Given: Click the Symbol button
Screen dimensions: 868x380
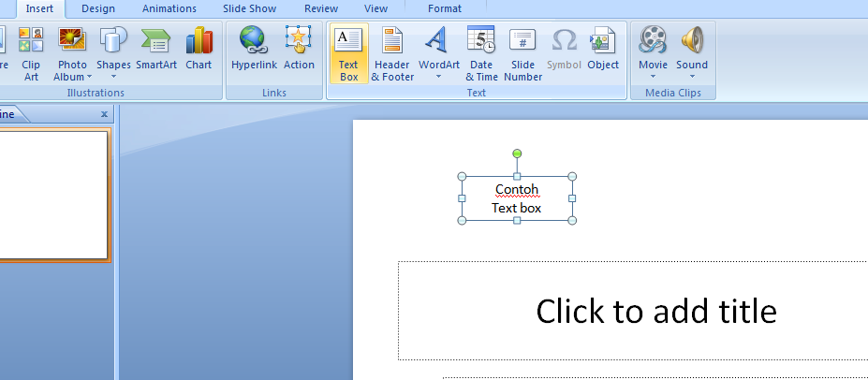Looking at the screenshot, I should (x=564, y=50).
